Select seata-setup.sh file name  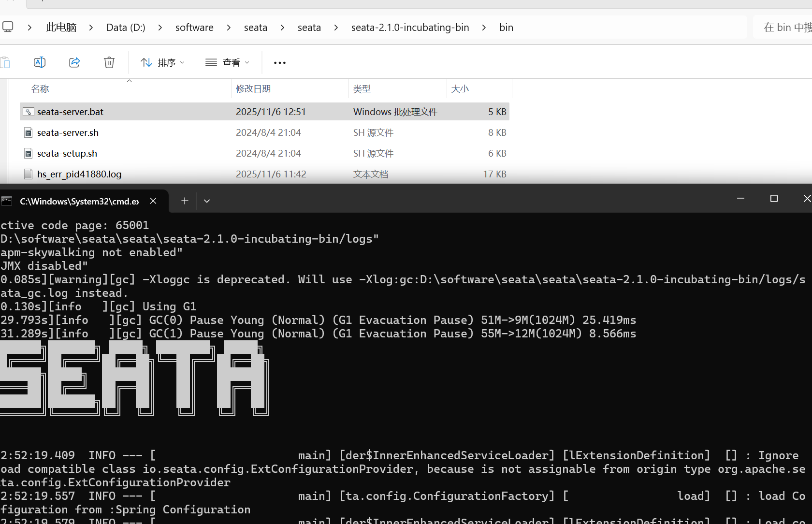pos(67,153)
